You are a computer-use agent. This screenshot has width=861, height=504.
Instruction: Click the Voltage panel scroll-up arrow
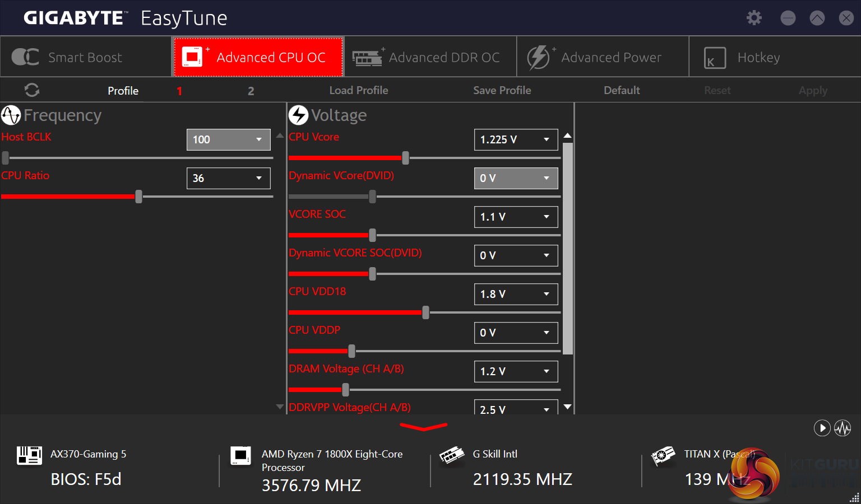click(567, 136)
